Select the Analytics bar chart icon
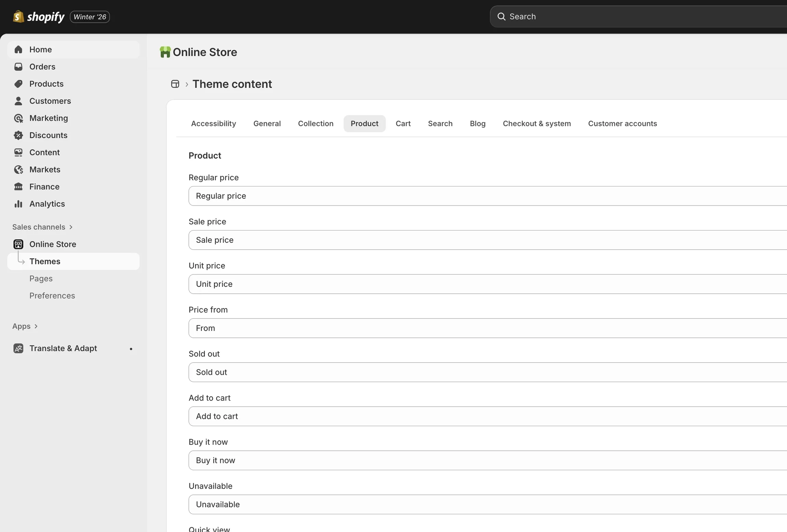 pyautogui.click(x=18, y=204)
